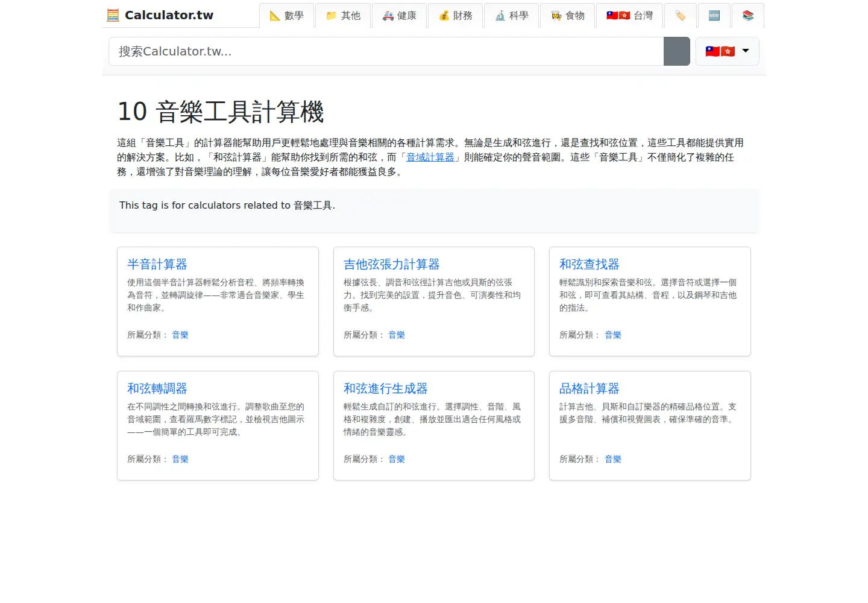Switch to the 其他 tab
The width and height of the screenshot is (868, 603).
pos(343,16)
